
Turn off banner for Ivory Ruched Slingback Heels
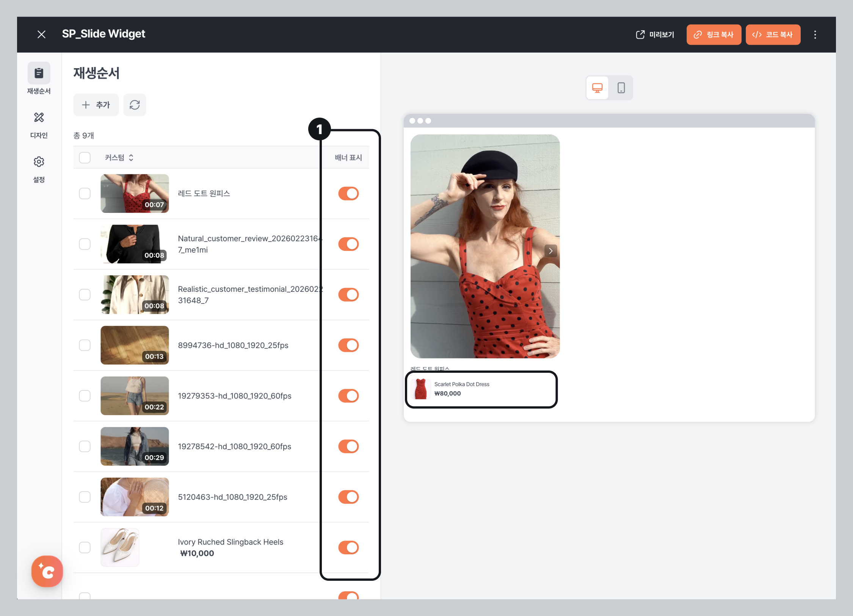[x=348, y=547]
